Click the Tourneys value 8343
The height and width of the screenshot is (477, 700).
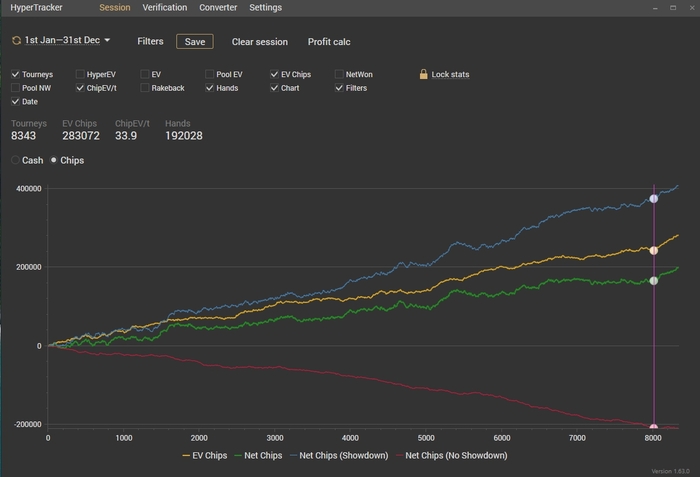click(x=23, y=136)
